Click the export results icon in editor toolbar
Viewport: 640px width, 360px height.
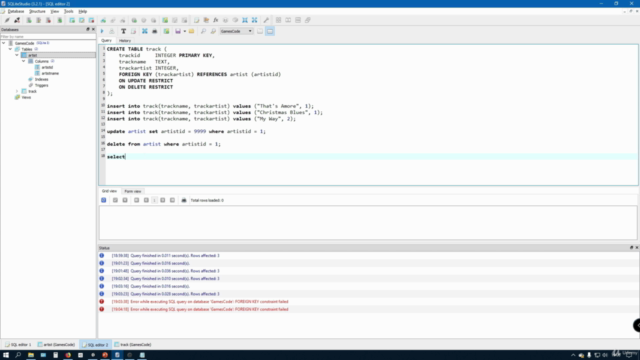(x=167, y=31)
